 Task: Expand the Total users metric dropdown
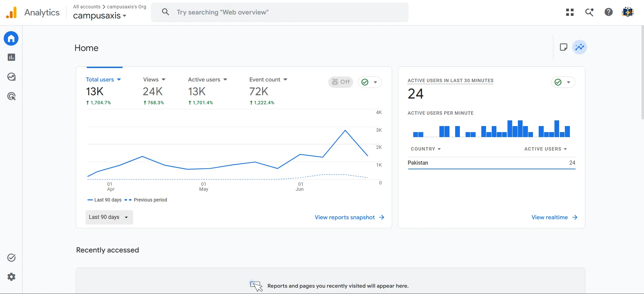103,79
